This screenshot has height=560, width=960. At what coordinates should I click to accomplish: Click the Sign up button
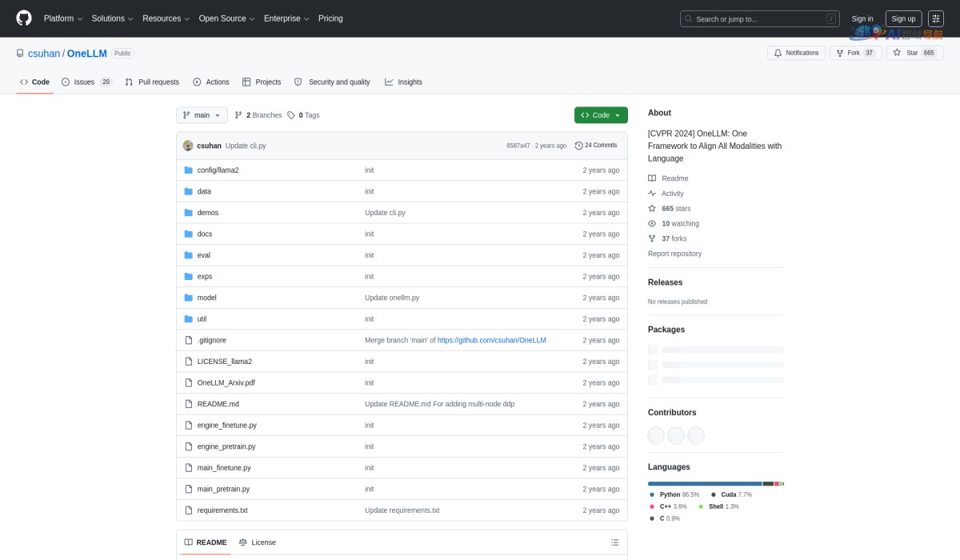tap(903, 18)
